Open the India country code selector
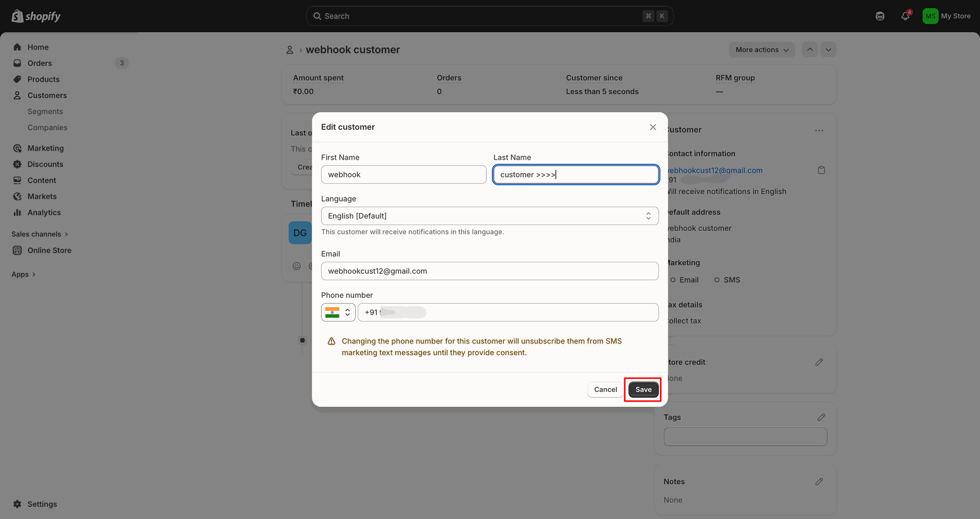980x519 pixels. tap(338, 312)
